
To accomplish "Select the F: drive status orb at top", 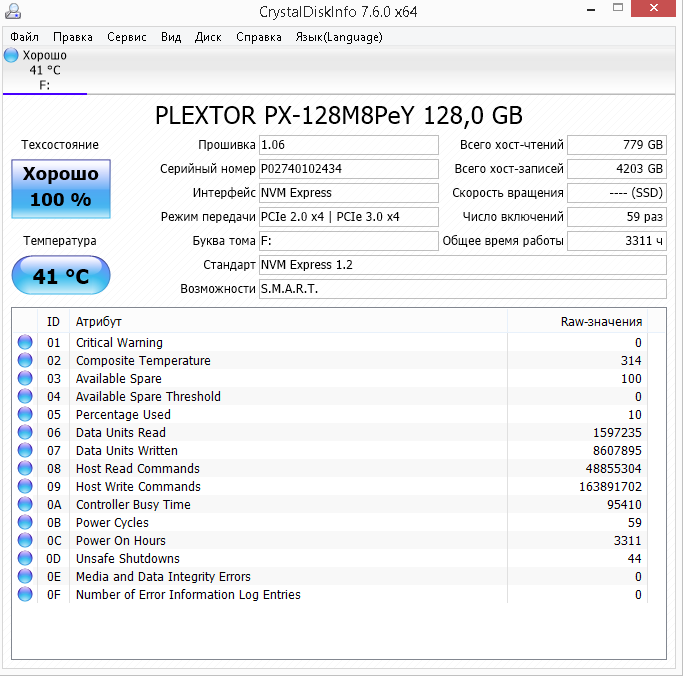I will pyautogui.click(x=11, y=55).
